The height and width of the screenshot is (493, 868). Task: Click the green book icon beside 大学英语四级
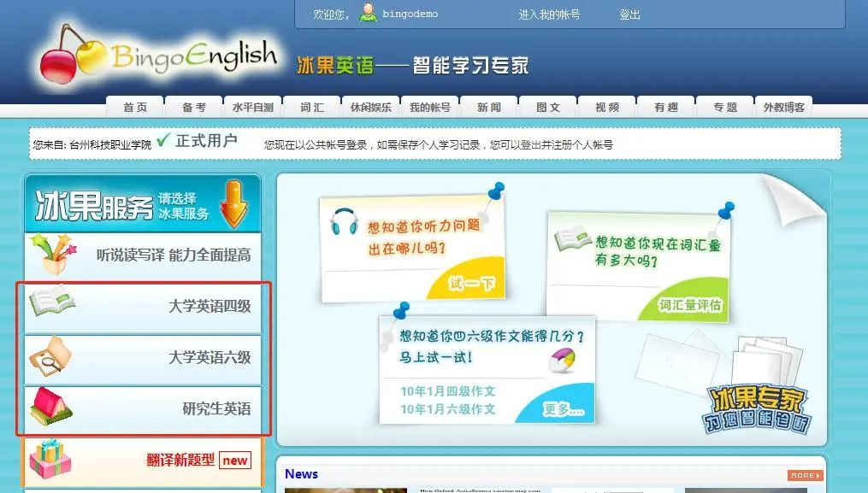[x=52, y=301]
